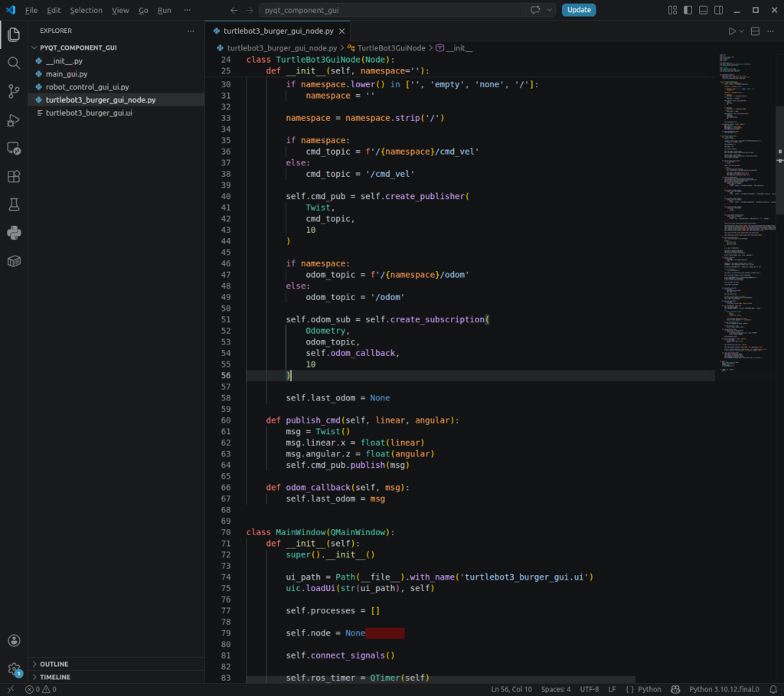Select the turtlebot3_burger_gui_node.py editor tab
The height and width of the screenshot is (696, 784).
tap(278, 31)
